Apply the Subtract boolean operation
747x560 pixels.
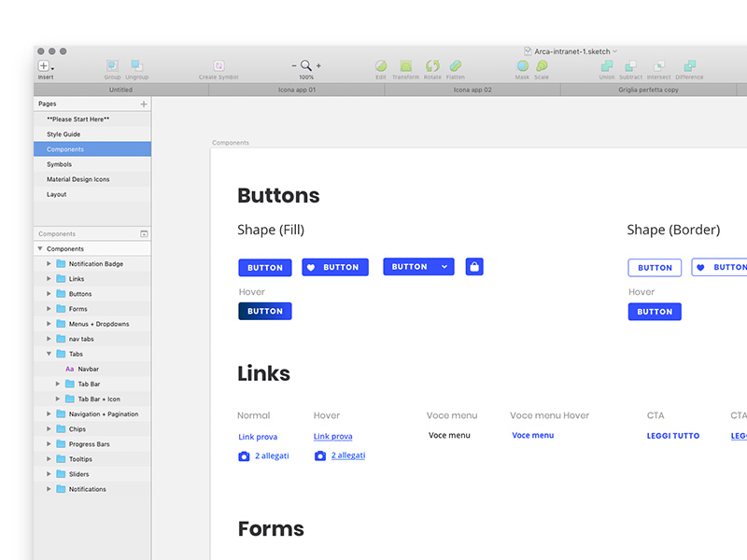[x=631, y=65]
